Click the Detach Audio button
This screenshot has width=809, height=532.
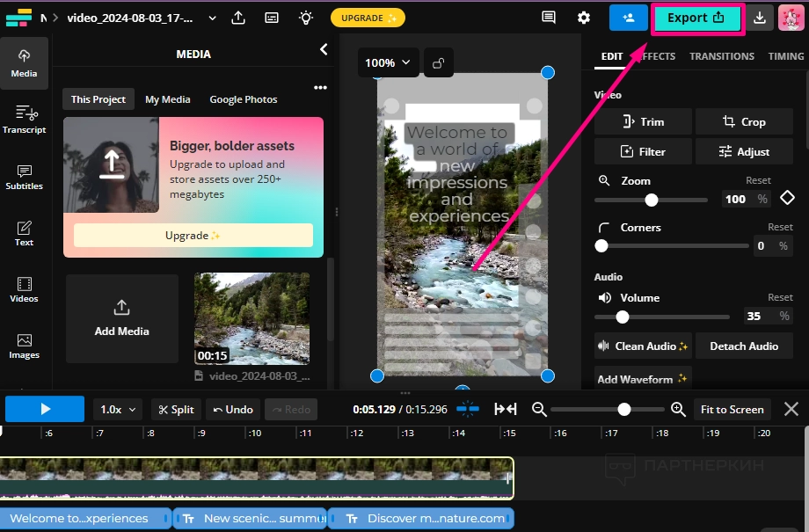[x=744, y=346]
